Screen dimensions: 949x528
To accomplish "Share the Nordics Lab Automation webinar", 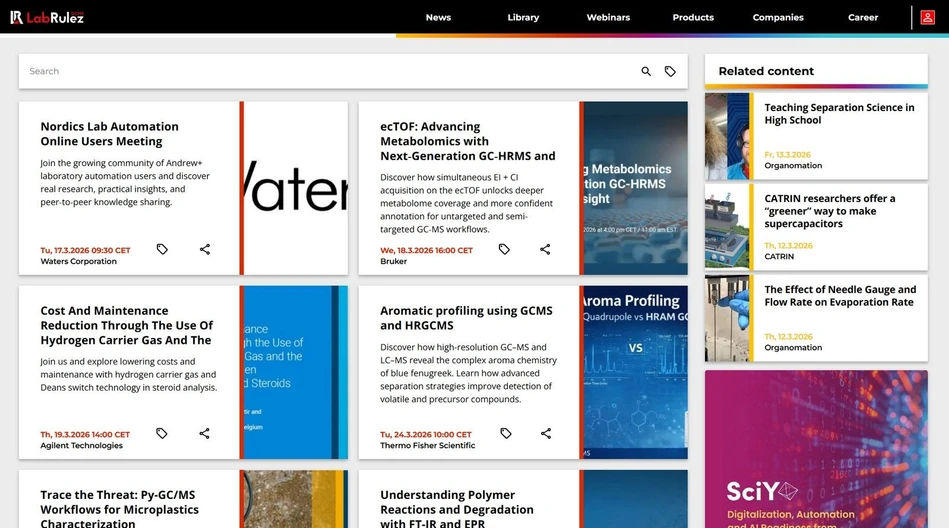I will point(205,249).
